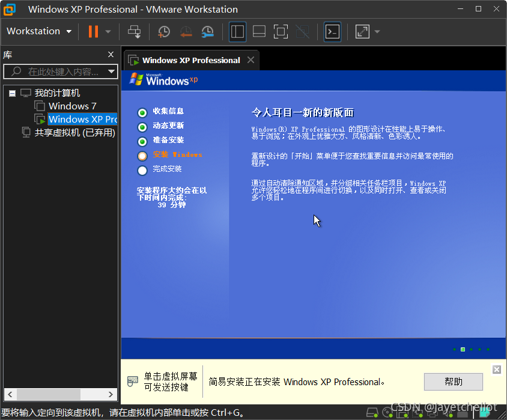Click the 令人耳目一新的新版面 heading

[x=303, y=112]
